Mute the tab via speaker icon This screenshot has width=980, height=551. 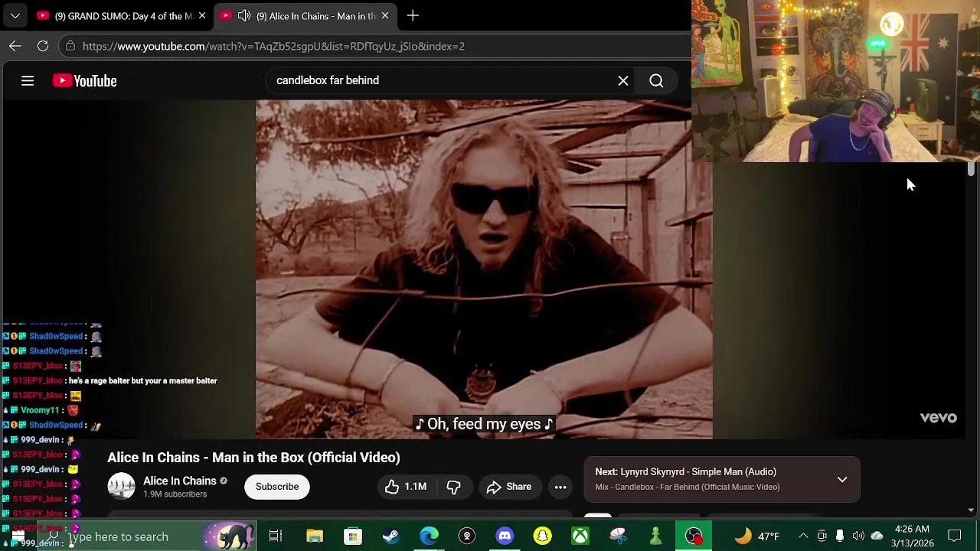(x=244, y=15)
